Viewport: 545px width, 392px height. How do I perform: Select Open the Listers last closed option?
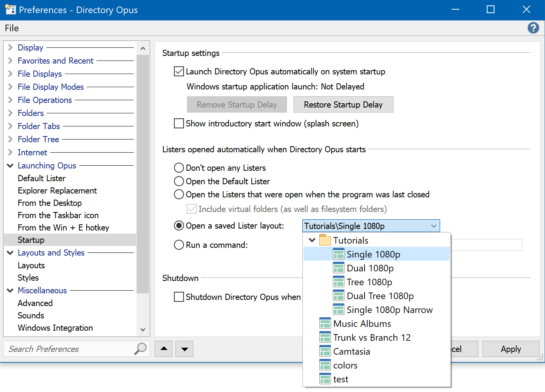click(179, 194)
